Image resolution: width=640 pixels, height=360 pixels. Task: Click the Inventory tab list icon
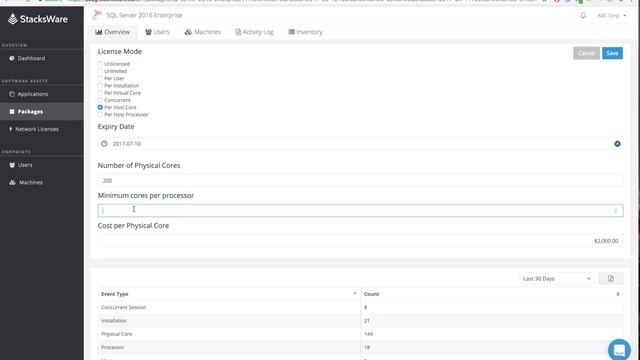click(x=291, y=32)
